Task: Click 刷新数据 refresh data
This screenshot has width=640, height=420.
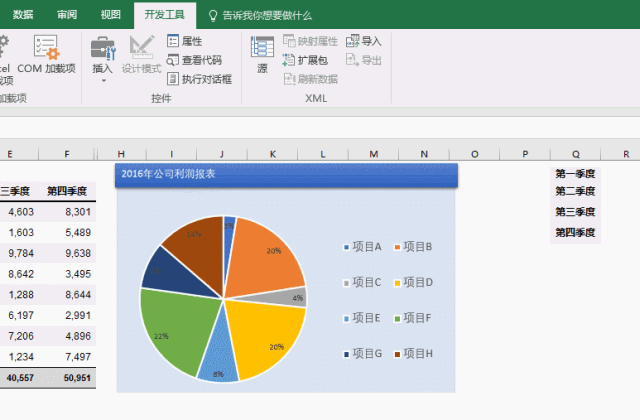Action: point(310,79)
